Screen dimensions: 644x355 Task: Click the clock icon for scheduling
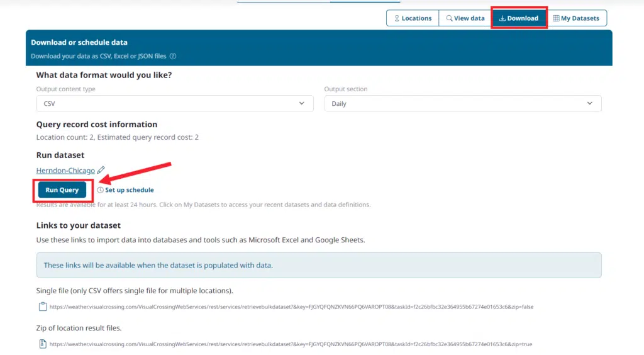point(101,190)
